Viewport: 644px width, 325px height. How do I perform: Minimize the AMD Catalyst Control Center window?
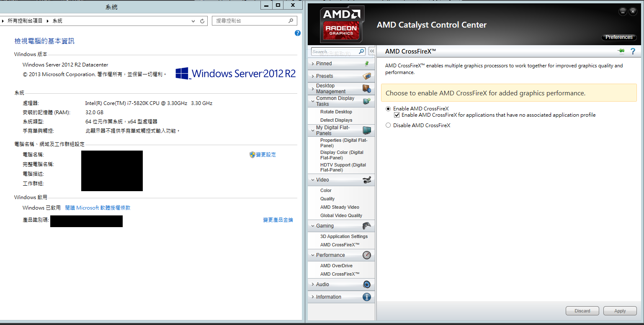(623, 12)
